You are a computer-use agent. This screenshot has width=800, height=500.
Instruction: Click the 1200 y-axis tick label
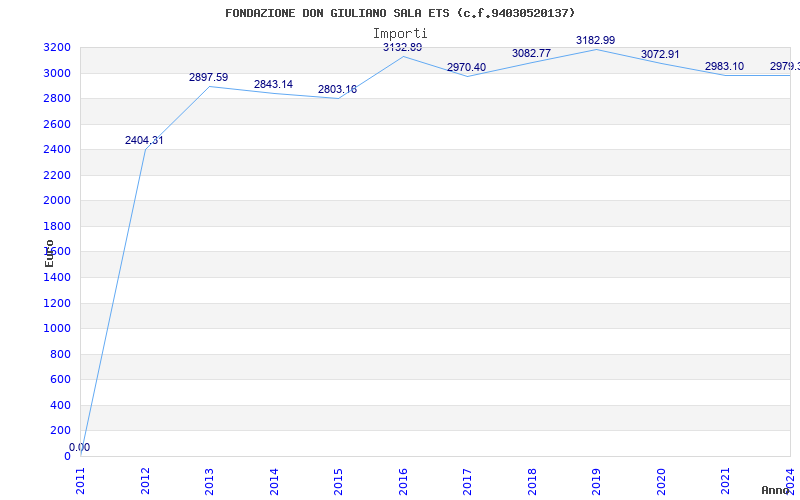57,304
